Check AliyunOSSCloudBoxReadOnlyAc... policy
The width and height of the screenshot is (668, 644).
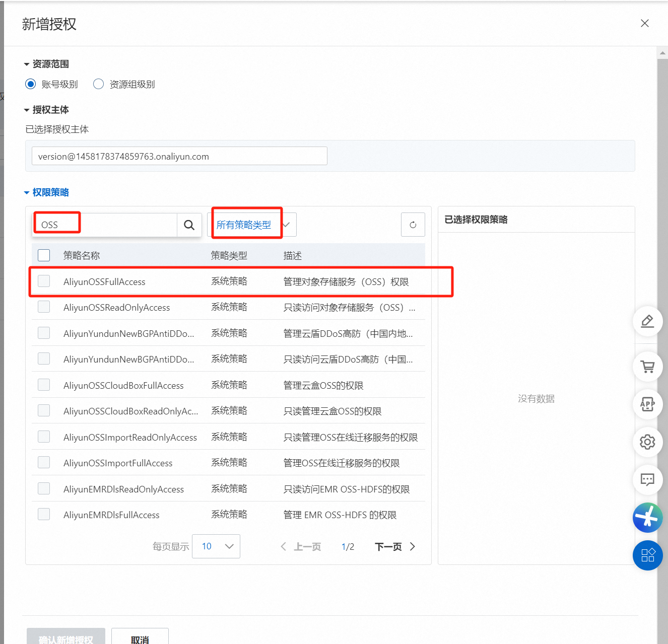point(44,410)
